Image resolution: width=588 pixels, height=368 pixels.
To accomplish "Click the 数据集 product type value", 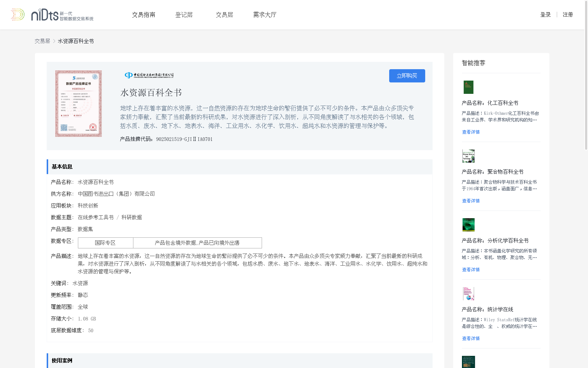I will pyautogui.click(x=85, y=229).
